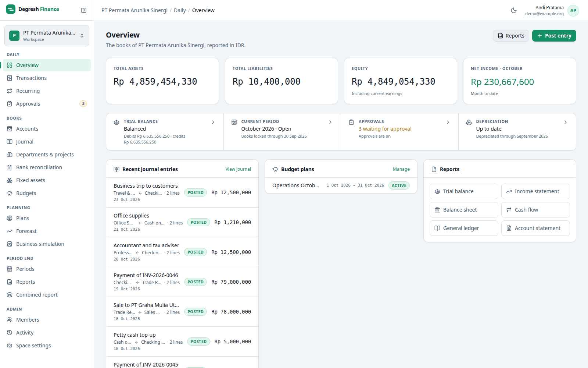Open the Income statement report
This screenshot has height=368, width=588.
[535, 191]
